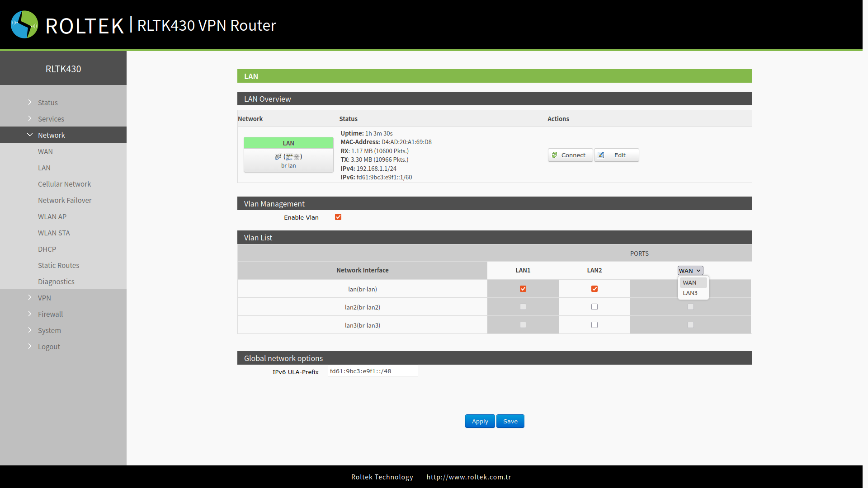
Task: Click the Vlan Management section header
Action: point(495,203)
